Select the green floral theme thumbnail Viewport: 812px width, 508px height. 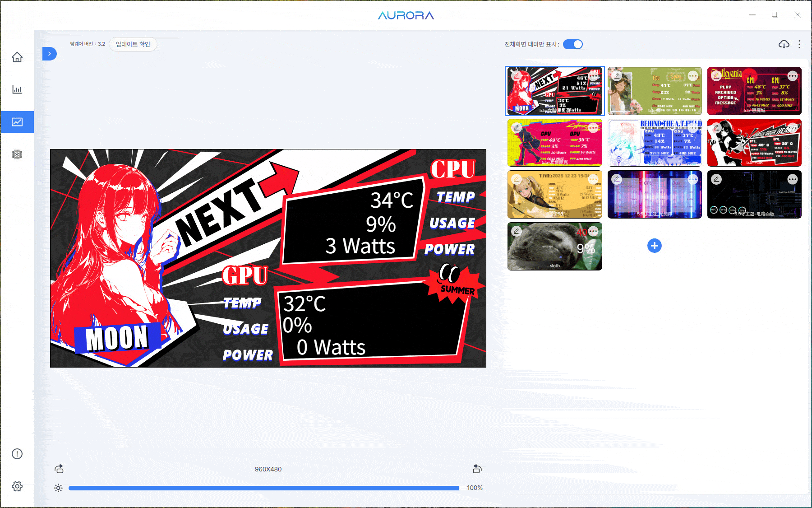pyautogui.click(x=655, y=91)
